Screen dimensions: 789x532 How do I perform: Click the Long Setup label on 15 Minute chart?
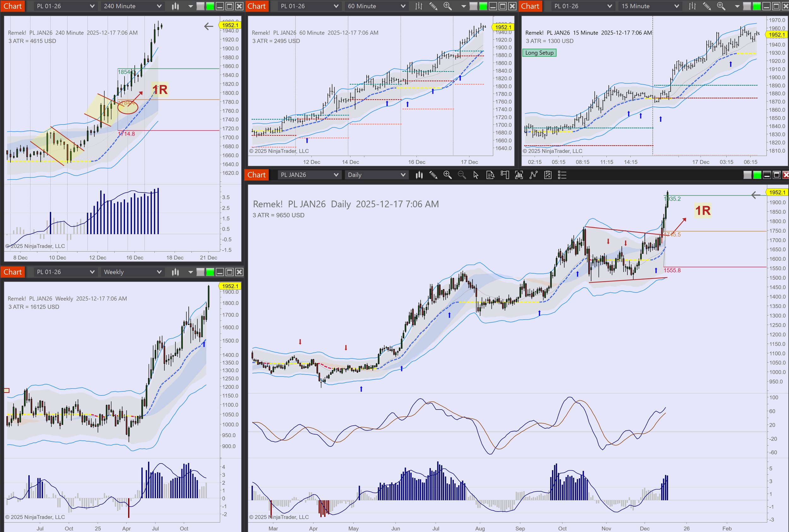pos(539,53)
